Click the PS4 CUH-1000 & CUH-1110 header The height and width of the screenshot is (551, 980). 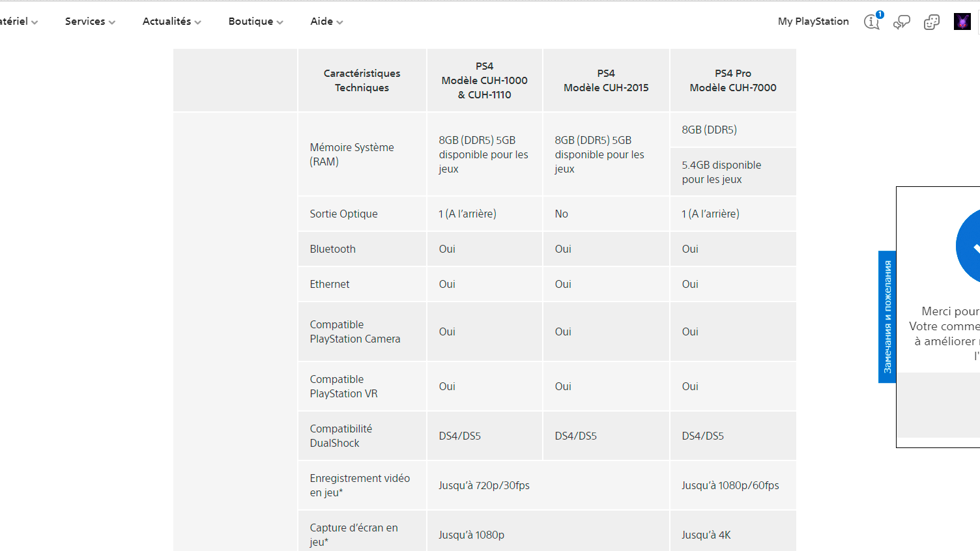click(485, 81)
